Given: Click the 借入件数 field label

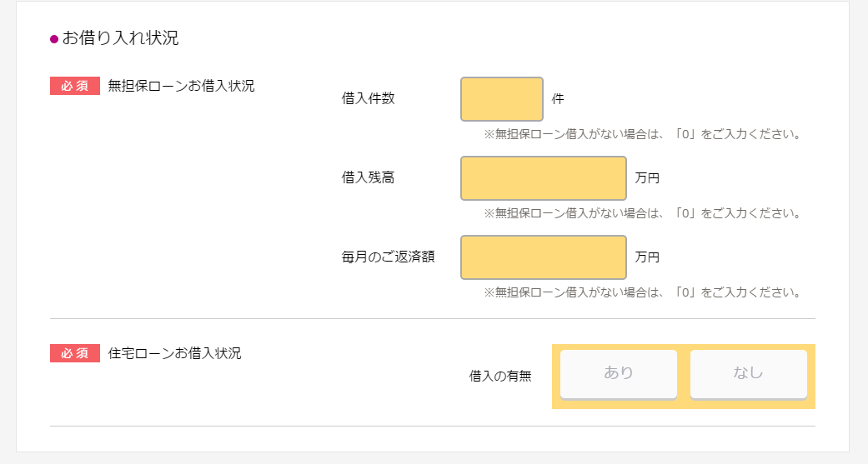Looking at the screenshot, I should point(368,98).
